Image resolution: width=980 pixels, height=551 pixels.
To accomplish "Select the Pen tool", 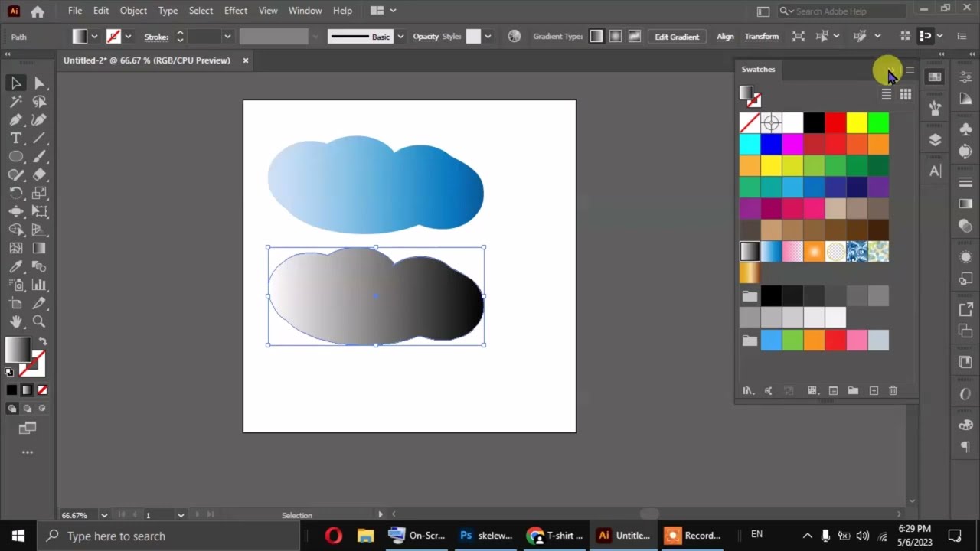I will (16, 119).
